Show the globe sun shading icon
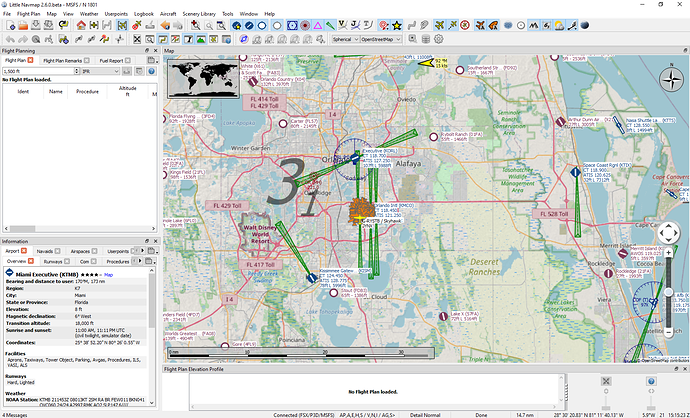This screenshot has width=690, height=418. pos(585,26)
